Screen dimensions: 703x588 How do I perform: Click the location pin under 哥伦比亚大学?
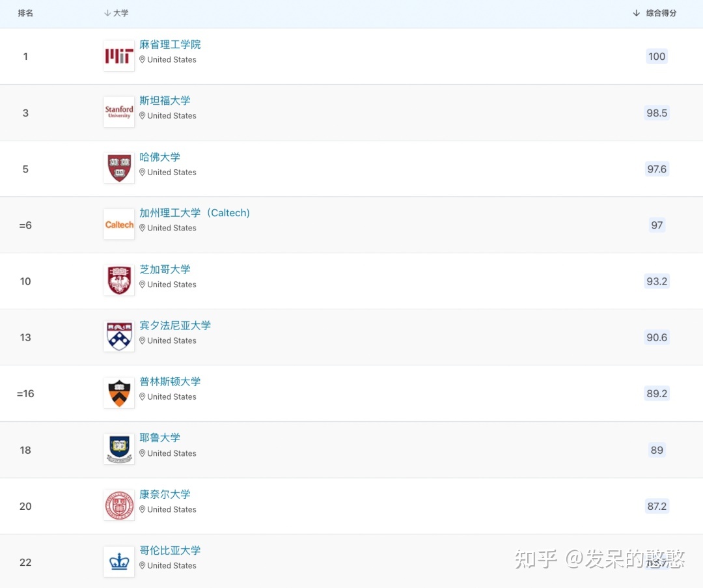click(142, 565)
